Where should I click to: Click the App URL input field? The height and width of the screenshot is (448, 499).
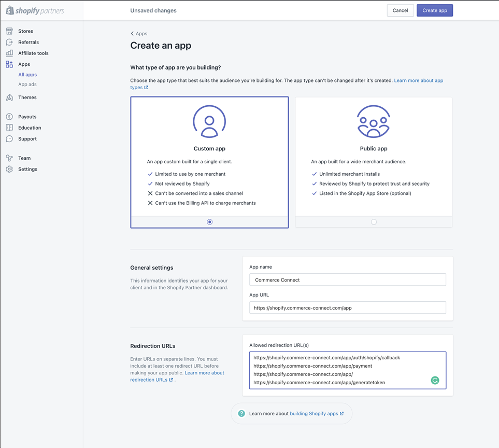click(x=347, y=307)
